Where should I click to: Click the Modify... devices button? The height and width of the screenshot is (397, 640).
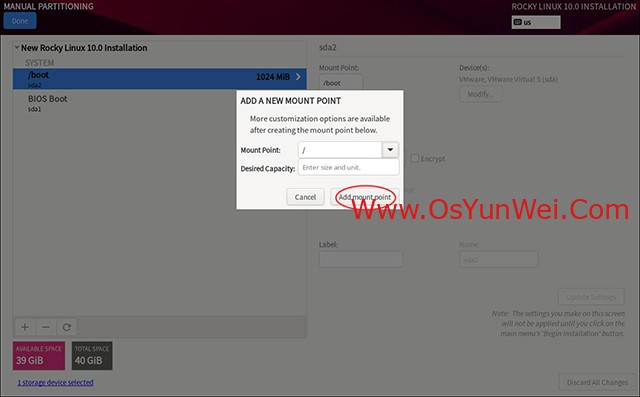[481, 94]
